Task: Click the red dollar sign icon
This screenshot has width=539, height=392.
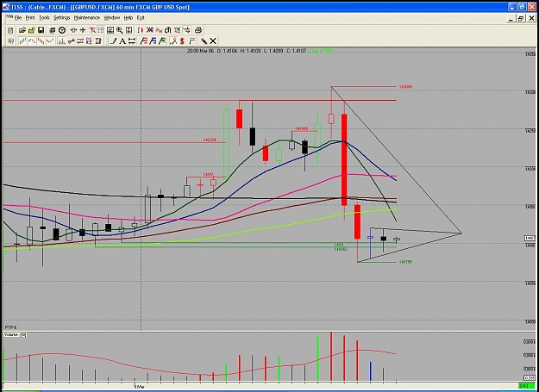Action: 182,41
